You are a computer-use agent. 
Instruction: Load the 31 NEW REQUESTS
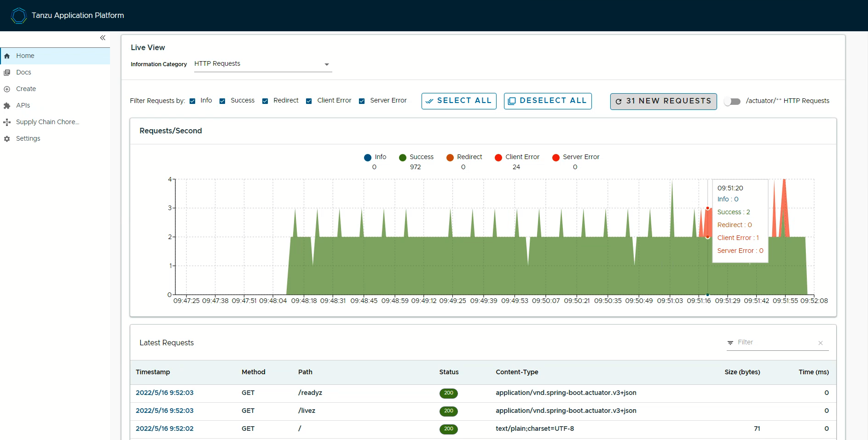pos(664,101)
